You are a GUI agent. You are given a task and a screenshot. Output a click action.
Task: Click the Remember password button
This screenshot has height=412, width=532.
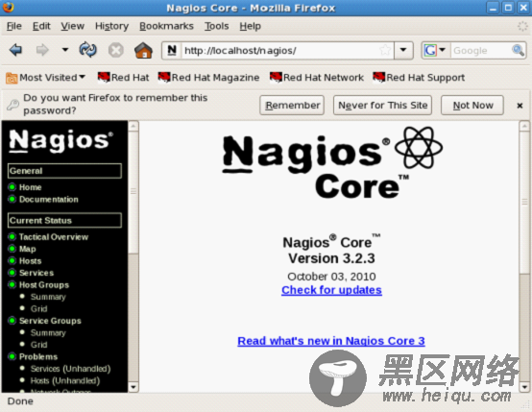tap(292, 106)
